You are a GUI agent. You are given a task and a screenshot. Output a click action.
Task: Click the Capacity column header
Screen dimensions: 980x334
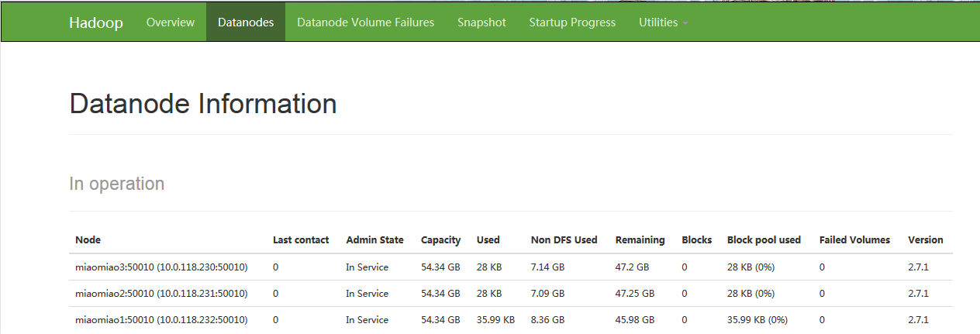point(440,240)
